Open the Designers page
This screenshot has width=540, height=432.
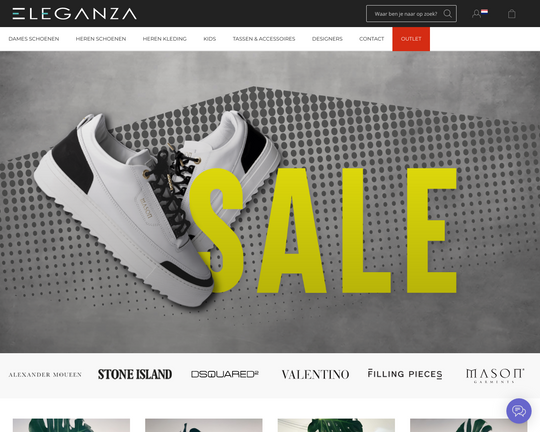point(327,39)
